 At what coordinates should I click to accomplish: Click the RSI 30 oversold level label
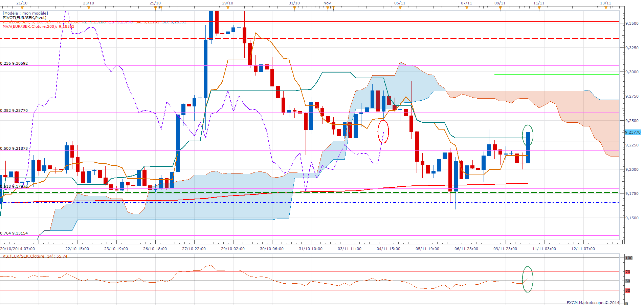pos(628,290)
